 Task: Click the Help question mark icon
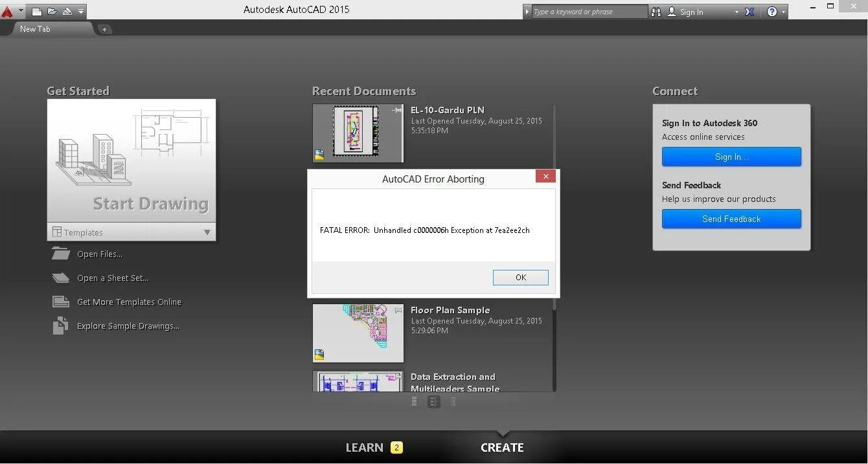(771, 12)
